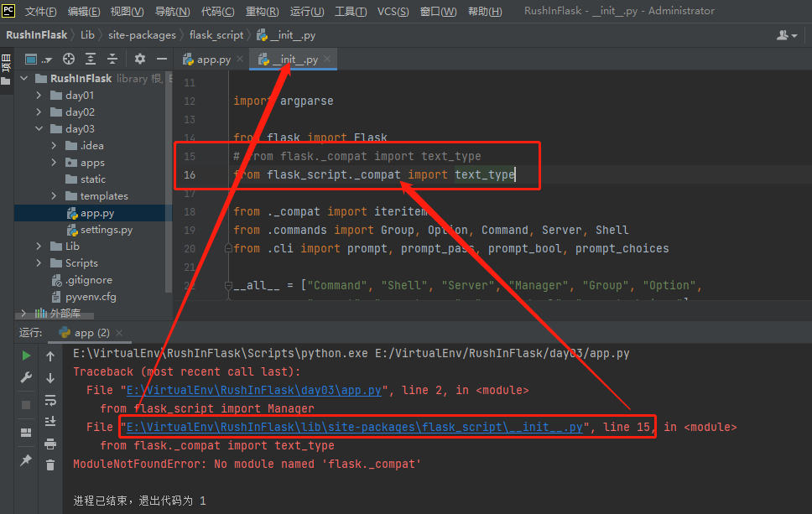The image size is (812, 514).
Task: Open the 导航(N) menu
Action: point(173,11)
